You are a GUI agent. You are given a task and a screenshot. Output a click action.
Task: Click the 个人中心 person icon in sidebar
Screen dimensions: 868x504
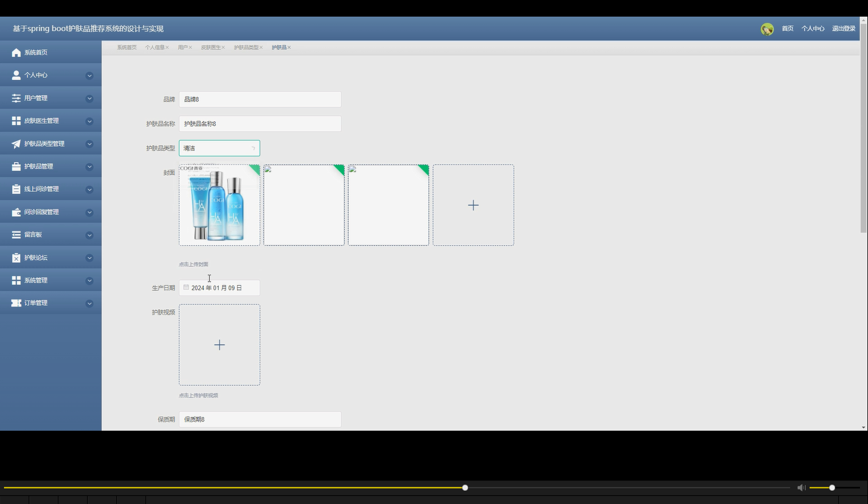[x=15, y=75]
